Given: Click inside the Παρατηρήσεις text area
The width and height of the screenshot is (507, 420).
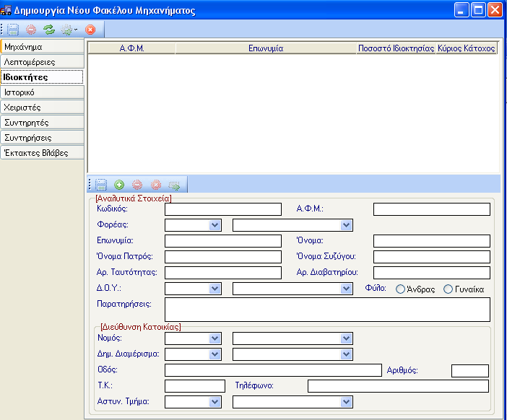Looking at the screenshot, I should coord(328,310).
